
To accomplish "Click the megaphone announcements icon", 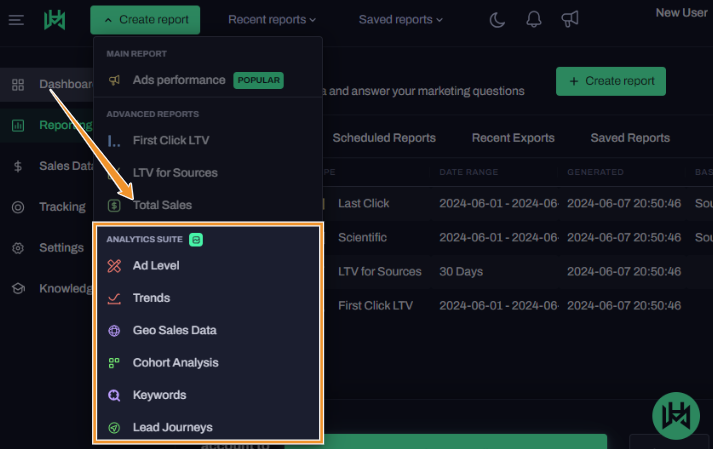I will click(x=570, y=20).
